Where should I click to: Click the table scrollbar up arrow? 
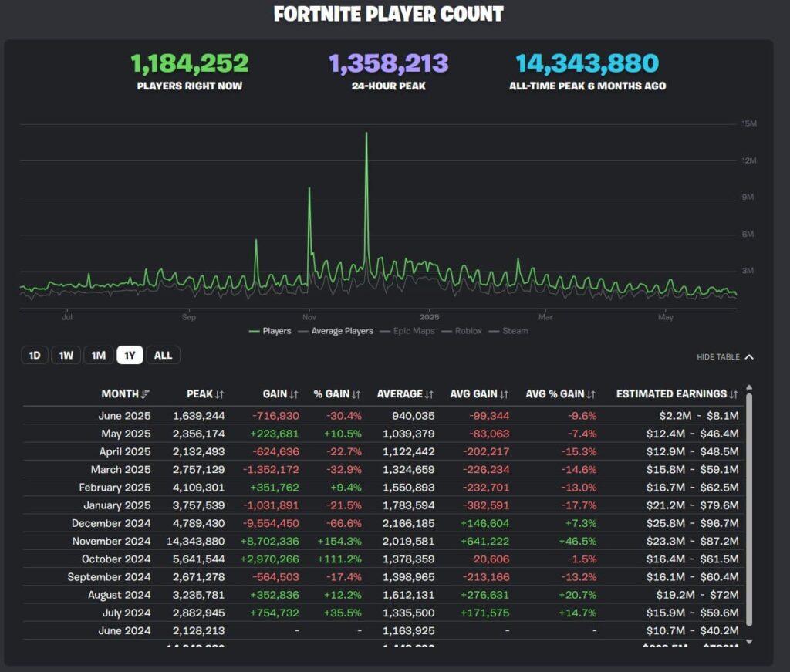[x=749, y=387]
